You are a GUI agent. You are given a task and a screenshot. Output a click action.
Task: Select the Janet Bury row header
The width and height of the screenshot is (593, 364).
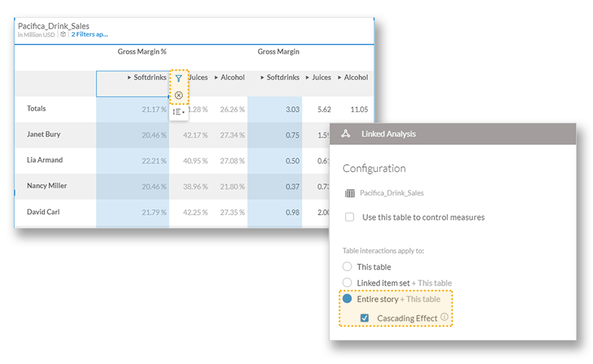click(x=44, y=134)
